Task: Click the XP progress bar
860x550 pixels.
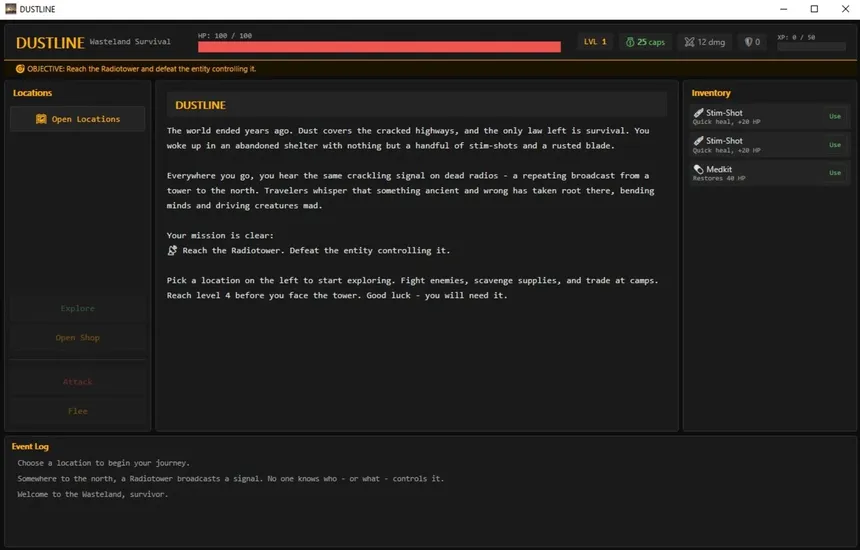Action: tap(811, 47)
